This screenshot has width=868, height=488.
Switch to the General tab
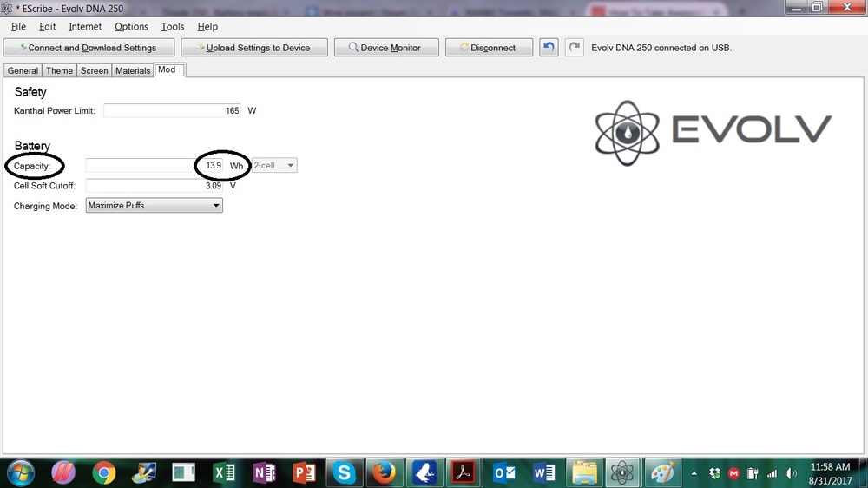click(23, 70)
